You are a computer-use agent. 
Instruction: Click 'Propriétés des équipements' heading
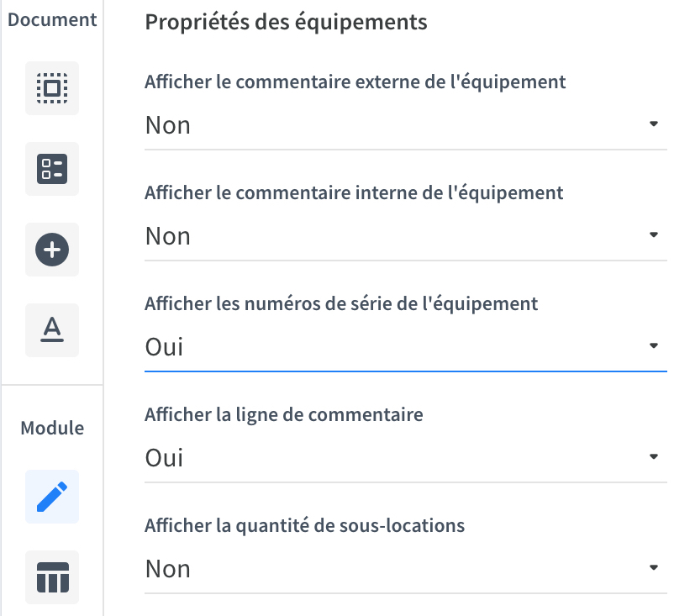(x=286, y=23)
